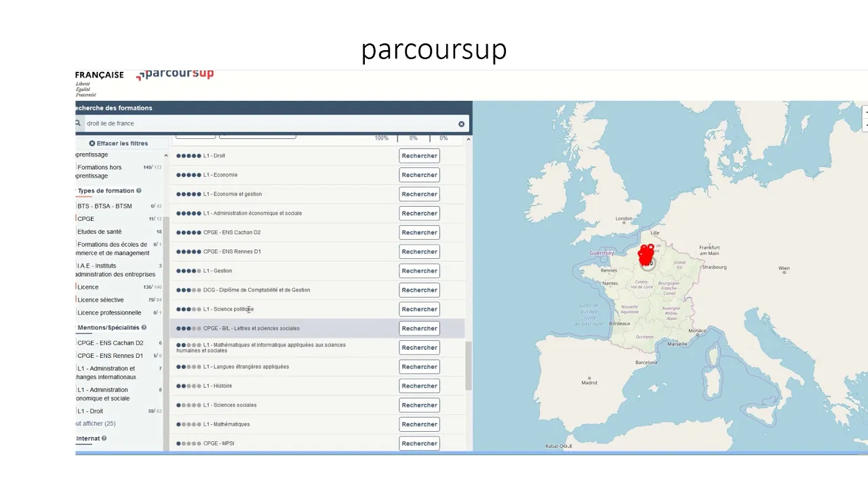The height and width of the screenshot is (488, 868).
Task: Toggle the L1 - Droit specialty filter
Action: [90, 411]
